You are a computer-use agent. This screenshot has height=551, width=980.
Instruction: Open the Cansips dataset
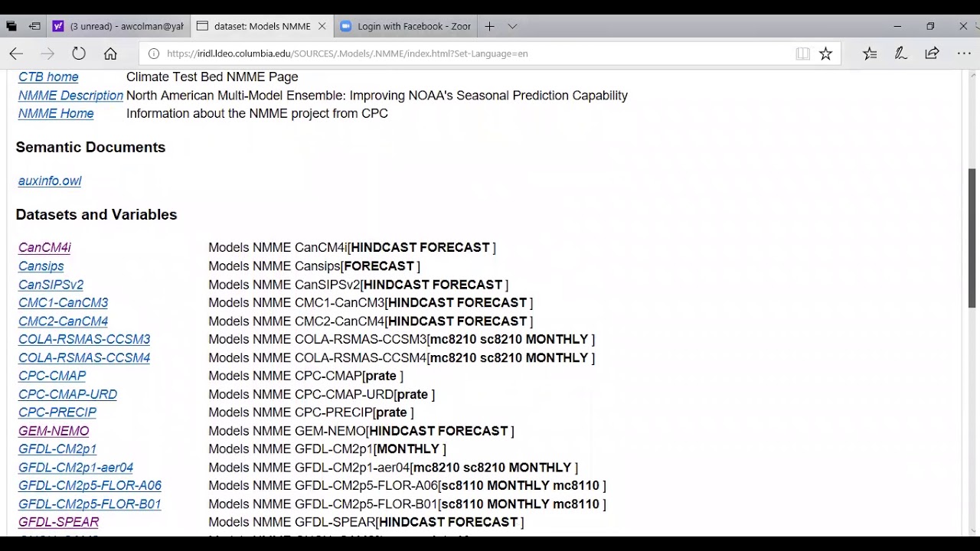[x=41, y=266]
